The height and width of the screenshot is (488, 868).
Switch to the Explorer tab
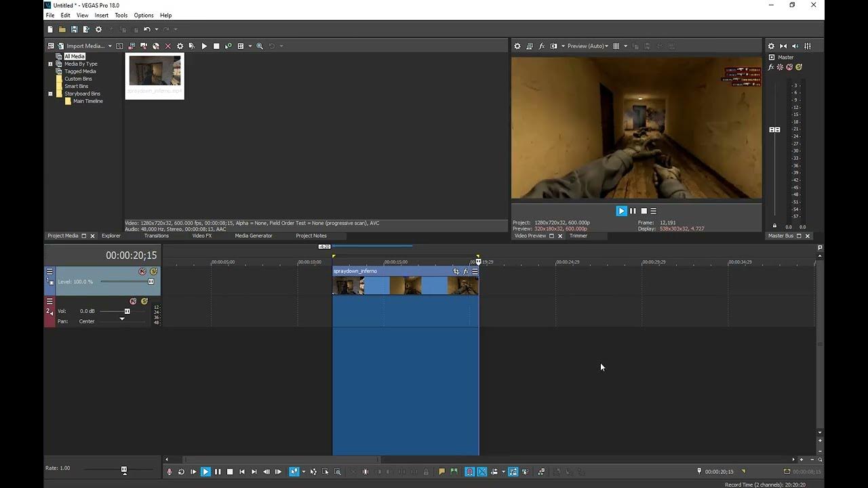[111, 236]
